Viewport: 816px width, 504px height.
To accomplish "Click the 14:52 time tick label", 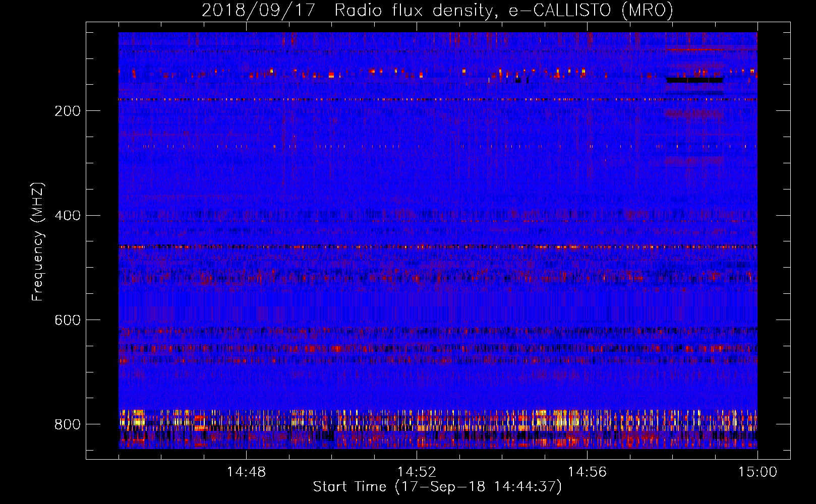I will click(417, 472).
